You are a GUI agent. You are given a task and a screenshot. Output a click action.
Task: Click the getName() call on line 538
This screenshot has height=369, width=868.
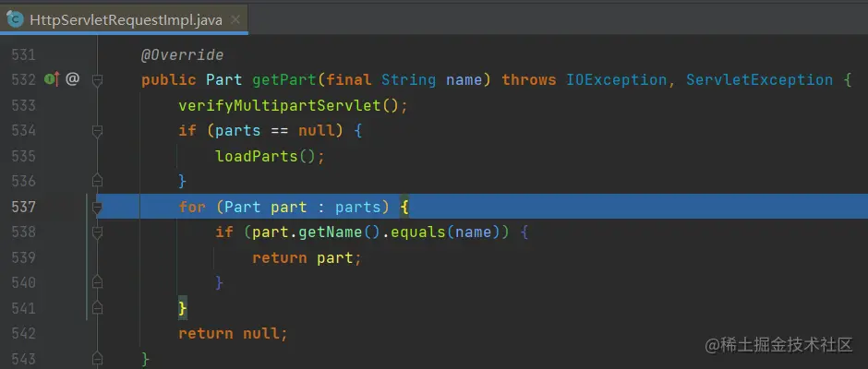tap(338, 232)
